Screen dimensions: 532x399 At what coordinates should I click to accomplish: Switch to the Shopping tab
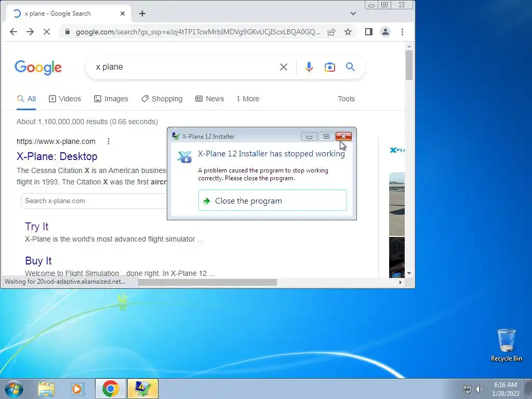162,99
